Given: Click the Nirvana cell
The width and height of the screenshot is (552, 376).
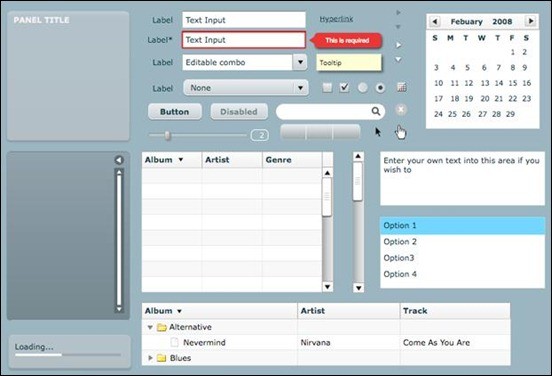Looking at the screenshot, I should point(315,343).
